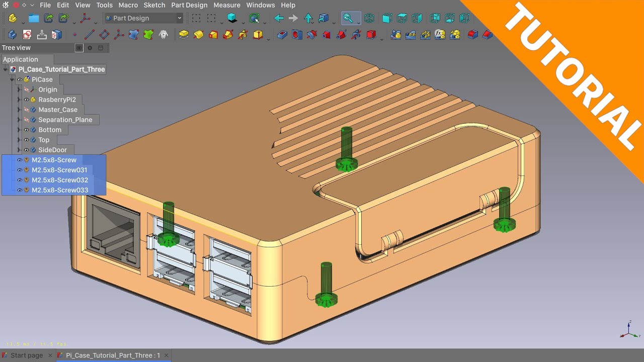Viewport: 644px width, 362px height.
Task: Click the Attach Sketch icon with down arrow
Action: (42, 35)
